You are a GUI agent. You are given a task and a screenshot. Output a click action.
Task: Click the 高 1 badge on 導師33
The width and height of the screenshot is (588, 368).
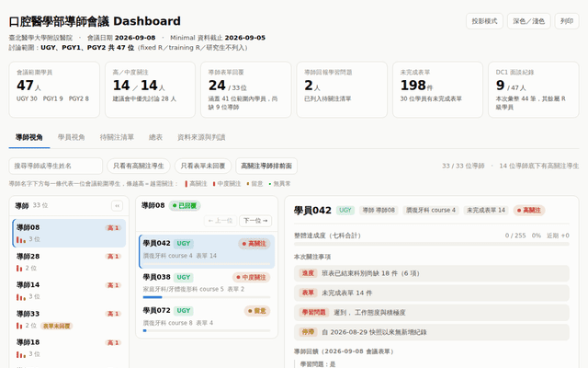click(x=113, y=314)
